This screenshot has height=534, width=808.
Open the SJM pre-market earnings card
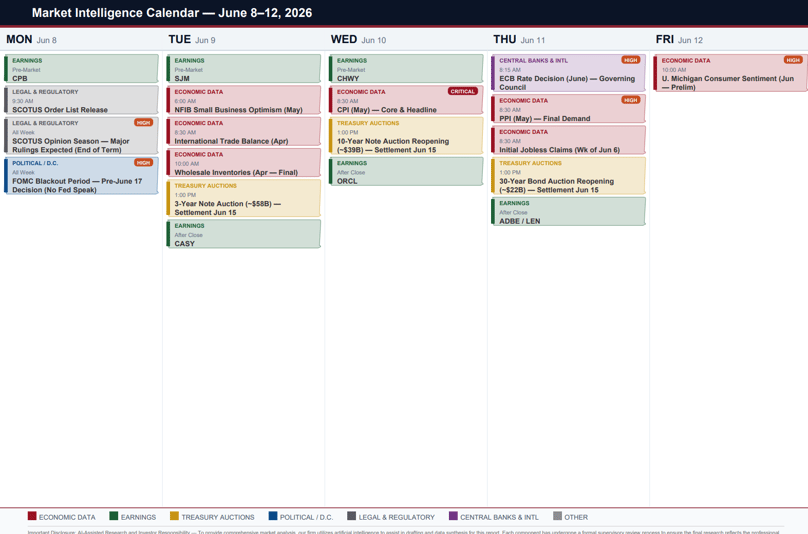(244, 69)
